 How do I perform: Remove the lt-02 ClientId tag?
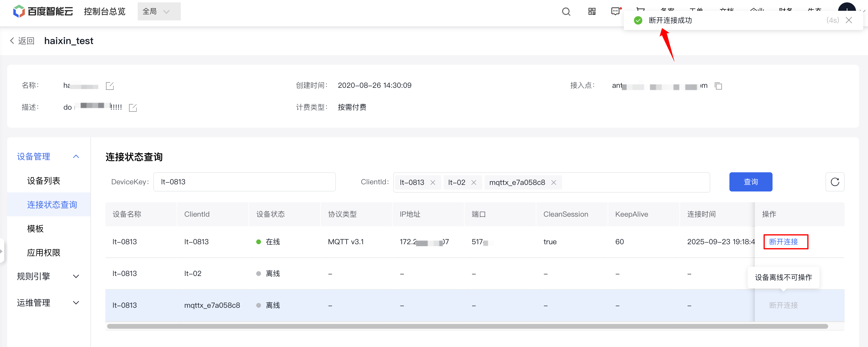pos(474,182)
